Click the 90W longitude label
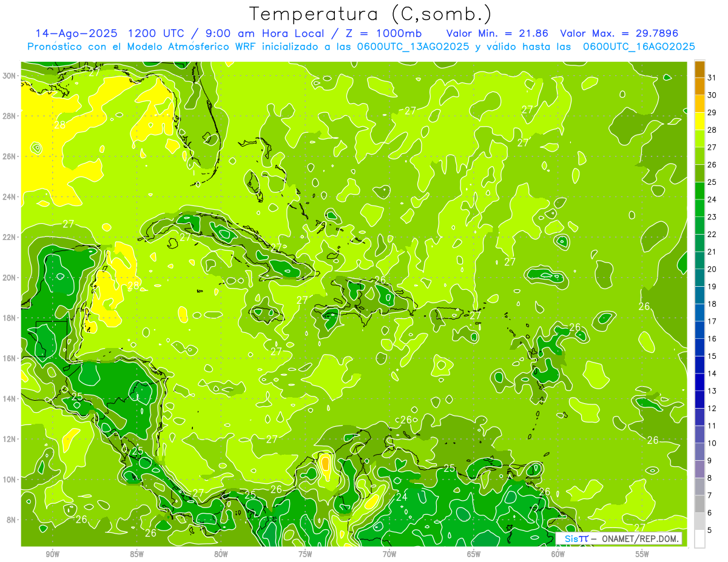Image resolution: width=728 pixels, height=562 pixels. [52, 554]
